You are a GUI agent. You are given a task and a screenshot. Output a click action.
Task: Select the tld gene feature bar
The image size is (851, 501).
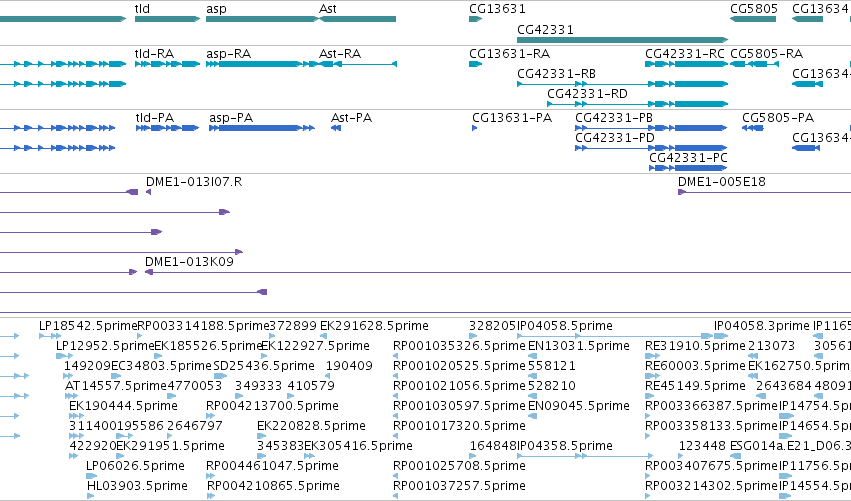[x=167, y=19]
